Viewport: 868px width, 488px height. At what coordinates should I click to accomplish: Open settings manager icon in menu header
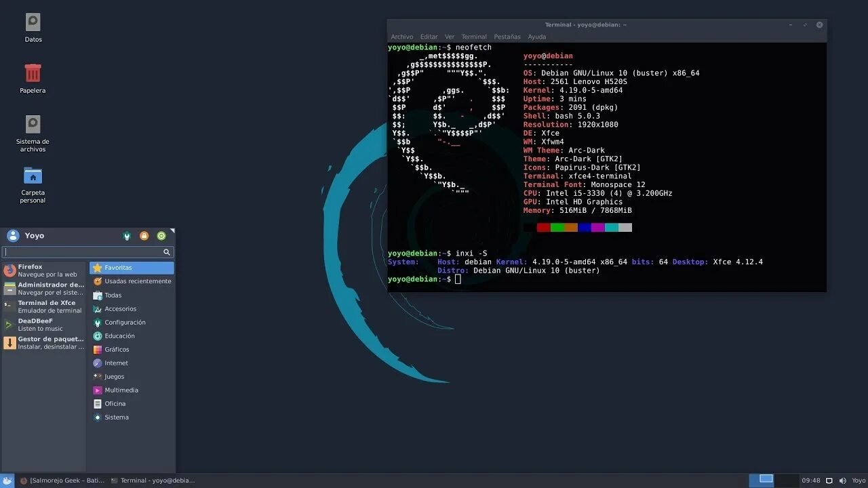(x=126, y=236)
